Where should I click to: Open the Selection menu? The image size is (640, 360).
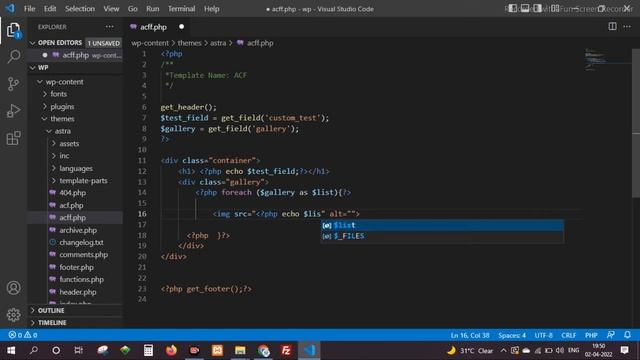point(80,9)
